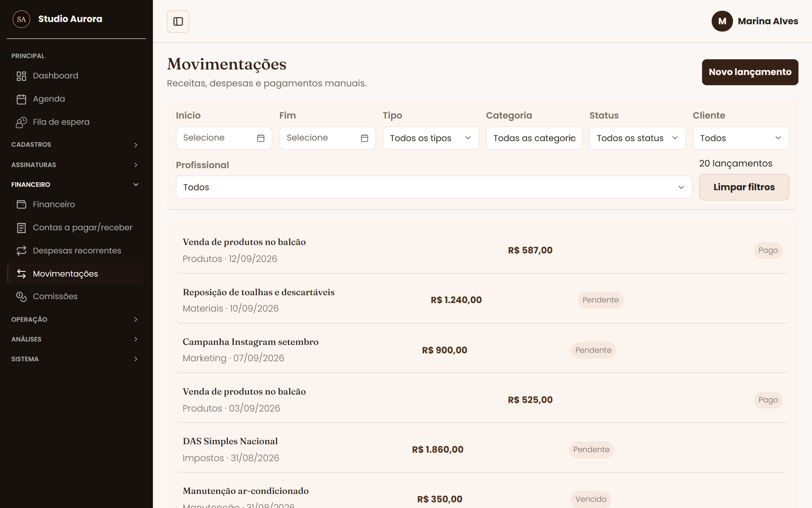Click Limpar filtros button
Viewport: 812px width, 508px height.
(x=744, y=187)
